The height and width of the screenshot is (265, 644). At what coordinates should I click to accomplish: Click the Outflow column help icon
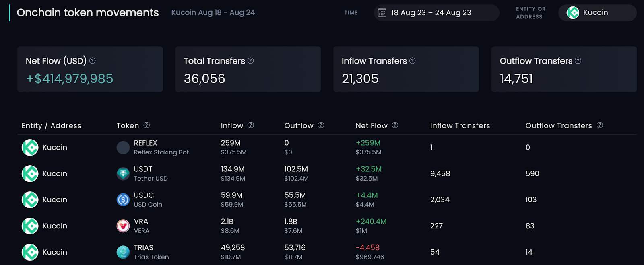321,125
